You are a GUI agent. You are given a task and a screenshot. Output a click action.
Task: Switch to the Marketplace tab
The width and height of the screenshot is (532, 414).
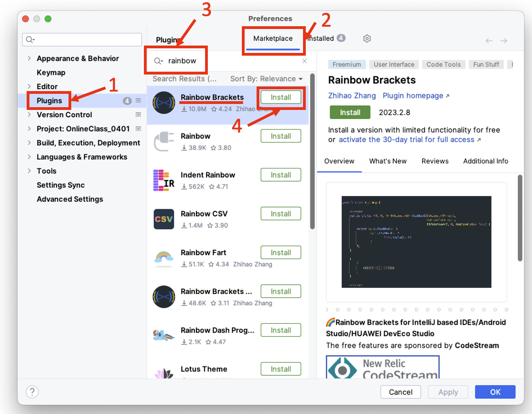273,39
